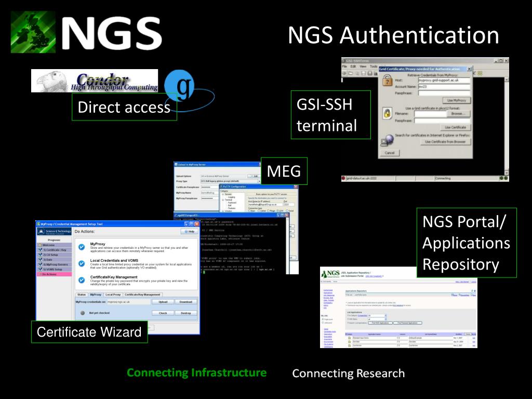Switch to the Local Proxy tab
Viewport: 532px width, 399px height.
[113, 295]
